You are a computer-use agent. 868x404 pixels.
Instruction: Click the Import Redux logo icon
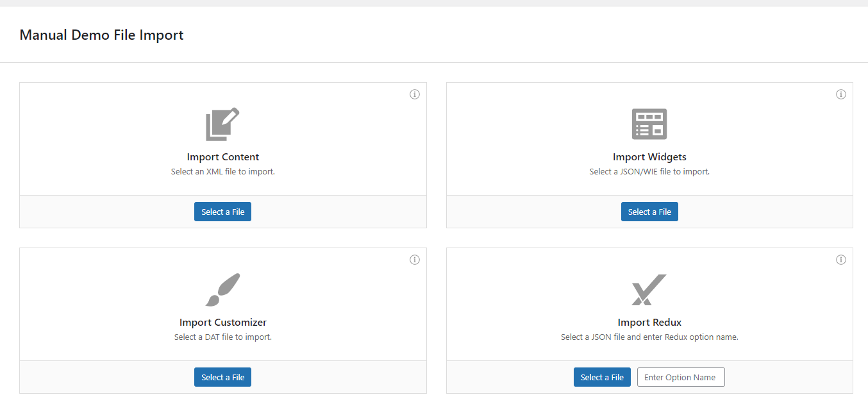[x=649, y=290]
